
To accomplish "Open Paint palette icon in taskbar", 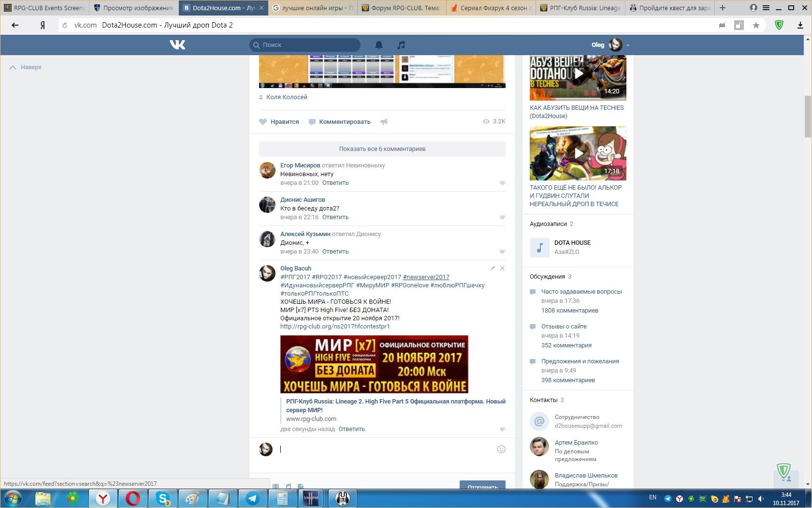I will 192,498.
